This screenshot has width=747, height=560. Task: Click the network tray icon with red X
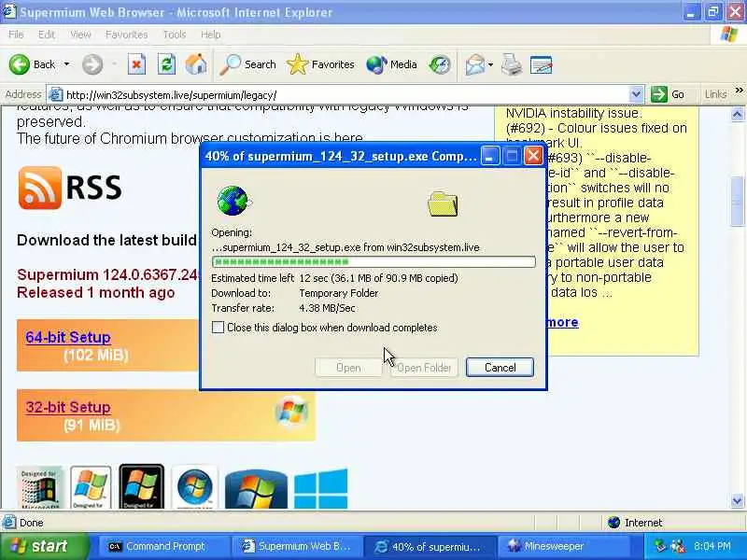coord(677,546)
